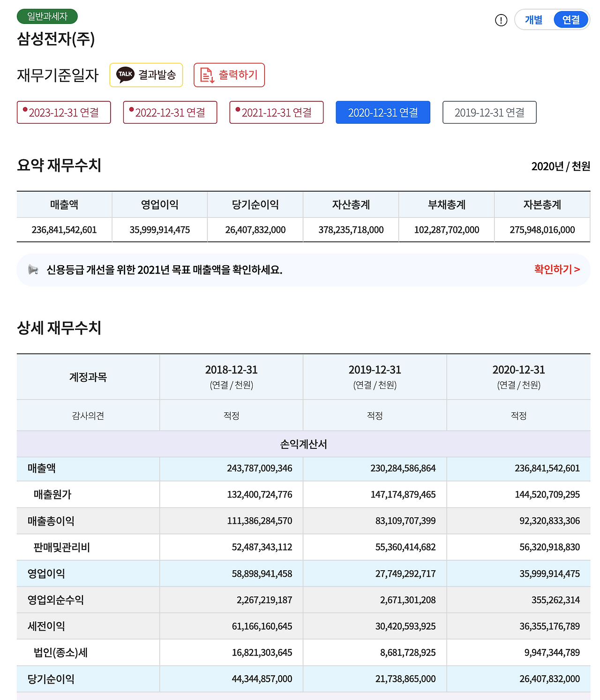Select the 2021-12-31 연결 date button
This screenshot has height=700, width=600.
click(276, 112)
